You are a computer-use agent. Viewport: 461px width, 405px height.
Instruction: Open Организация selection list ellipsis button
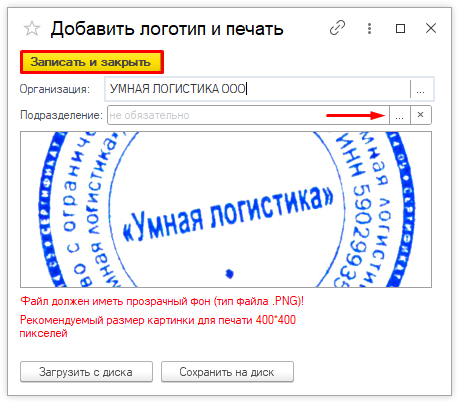pyautogui.click(x=422, y=89)
